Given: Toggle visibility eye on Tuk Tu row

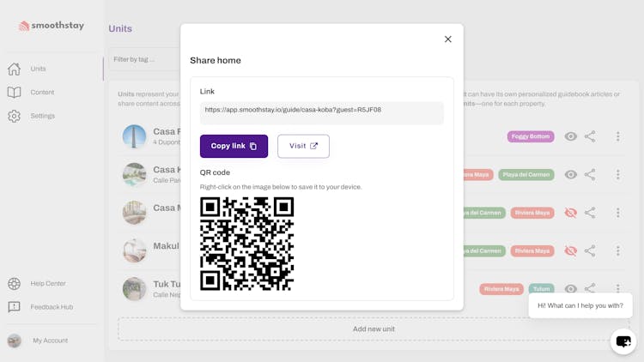Looking at the screenshot, I should tap(570, 289).
